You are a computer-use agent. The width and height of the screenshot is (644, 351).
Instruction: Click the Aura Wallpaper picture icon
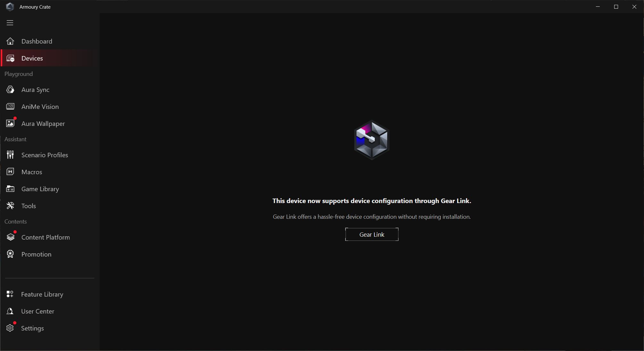click(x=10, y=123)
